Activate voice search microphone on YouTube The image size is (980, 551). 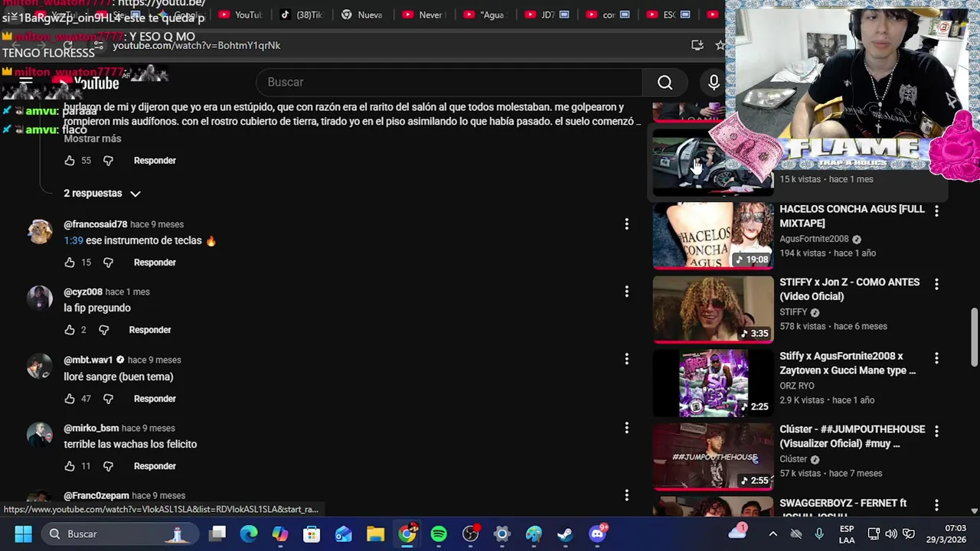(x=714, y=83)
